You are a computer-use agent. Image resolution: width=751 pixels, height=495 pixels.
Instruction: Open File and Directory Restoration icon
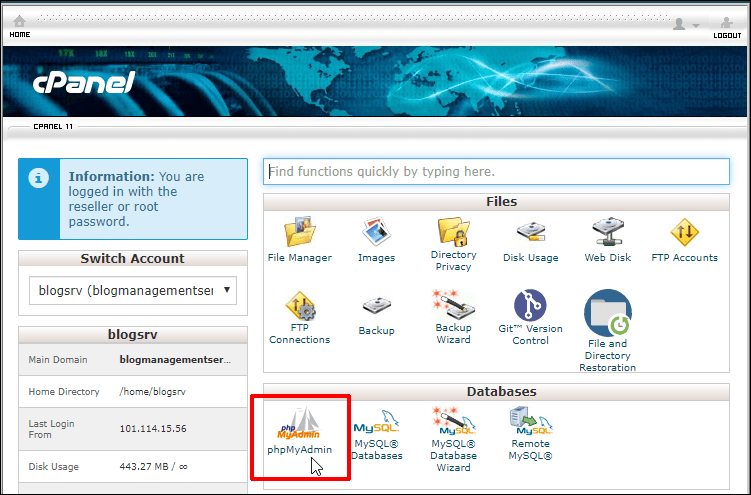608,313
